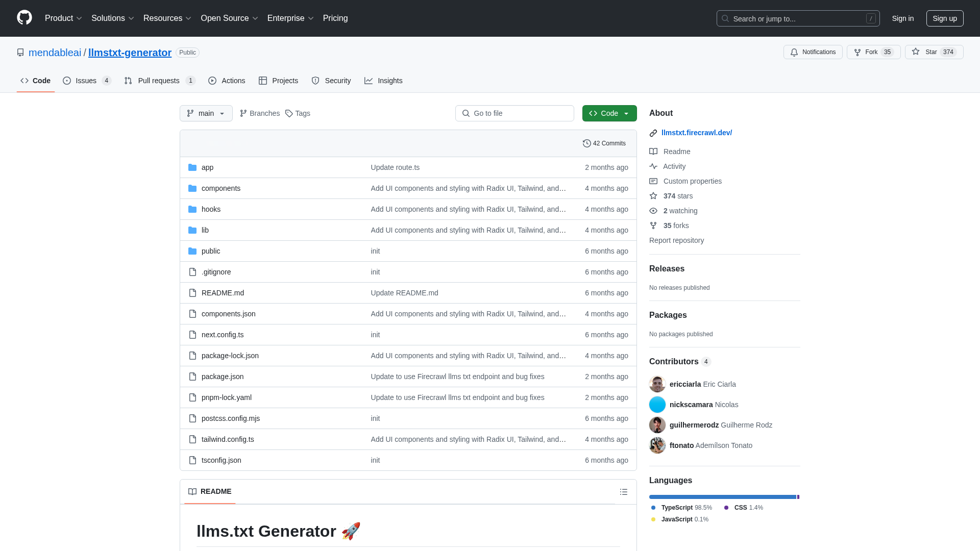Click the Report repository link

[676, 240]
